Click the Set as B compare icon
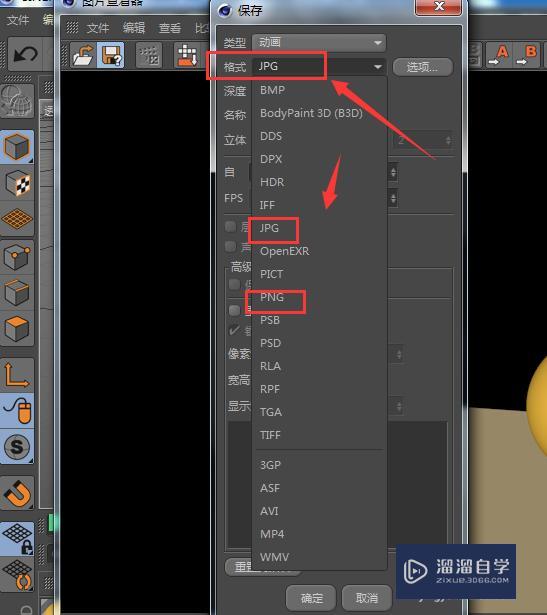 tap(527, 55)
